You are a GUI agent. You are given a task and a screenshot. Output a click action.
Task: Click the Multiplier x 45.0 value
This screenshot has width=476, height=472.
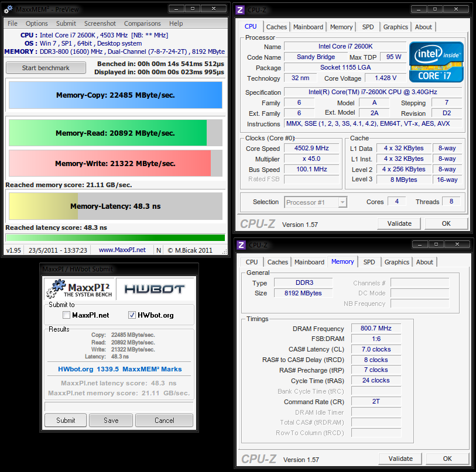point(311,159)
